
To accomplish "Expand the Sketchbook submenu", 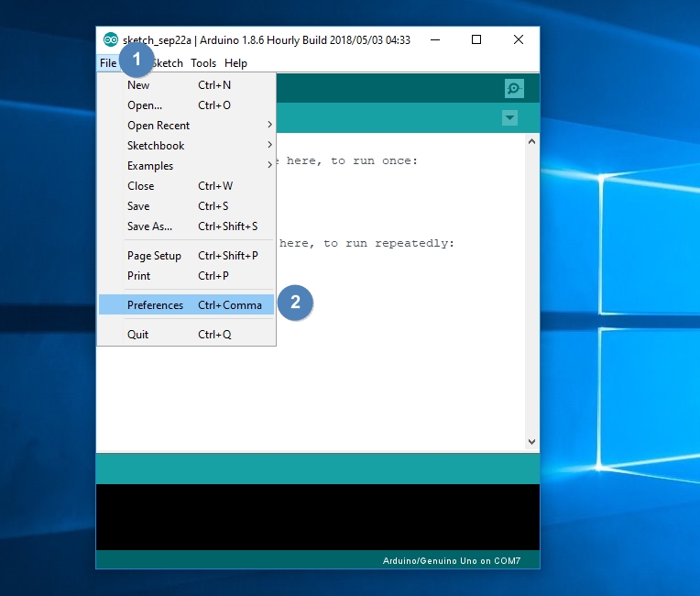I will 186,145.
